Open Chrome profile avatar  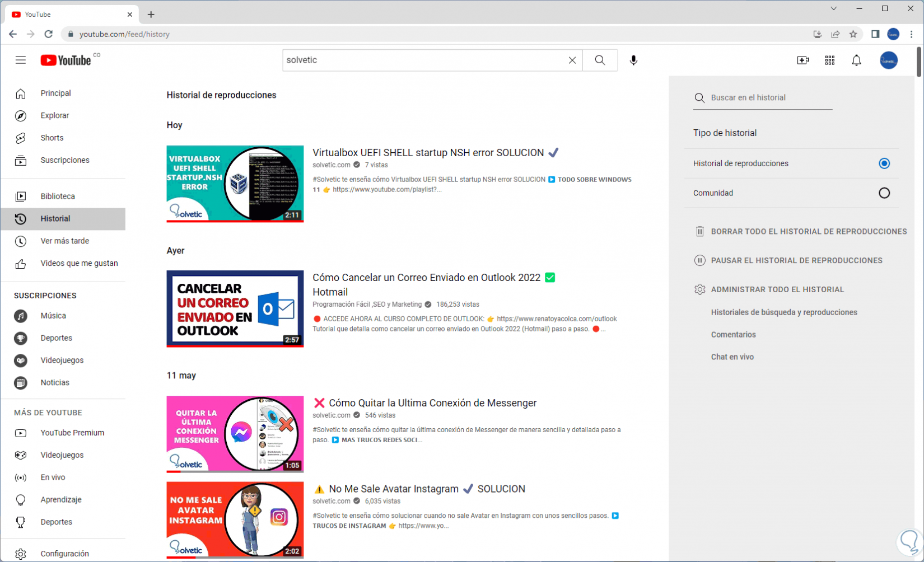click(893, 34)
